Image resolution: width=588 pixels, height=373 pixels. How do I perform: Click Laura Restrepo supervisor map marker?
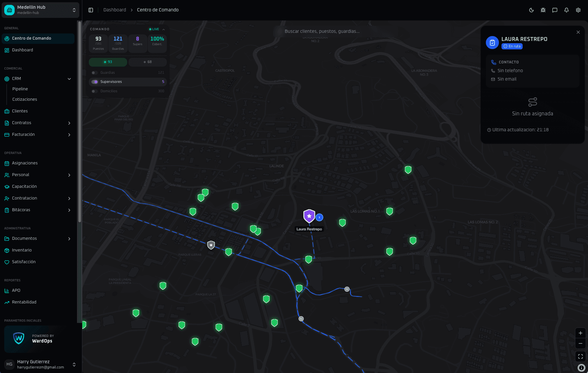pyautogui.click(x=309, y=216)
